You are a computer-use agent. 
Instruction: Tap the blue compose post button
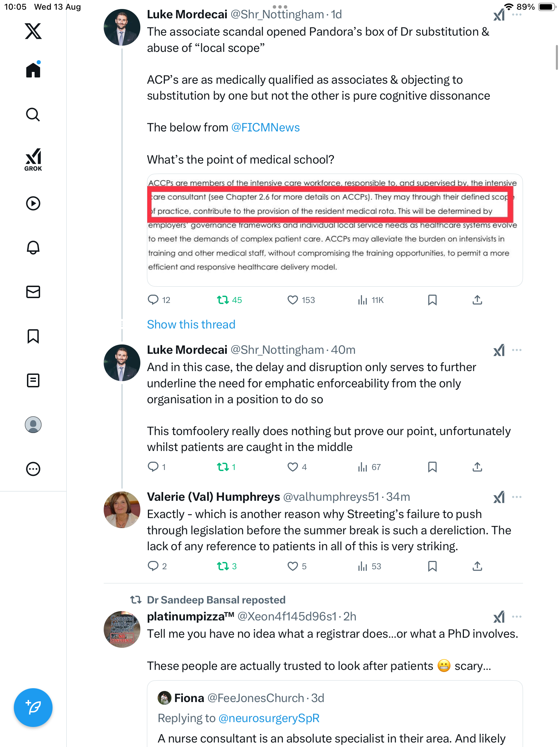pyautogui.click(x=33, y=708)
